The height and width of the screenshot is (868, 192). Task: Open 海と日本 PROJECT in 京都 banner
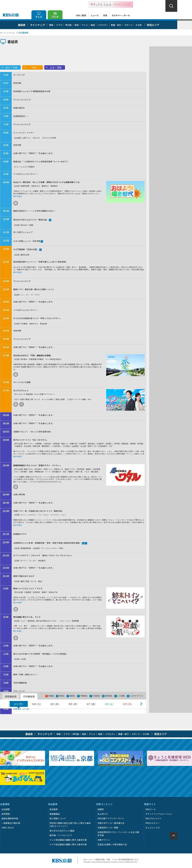point(71,759)
